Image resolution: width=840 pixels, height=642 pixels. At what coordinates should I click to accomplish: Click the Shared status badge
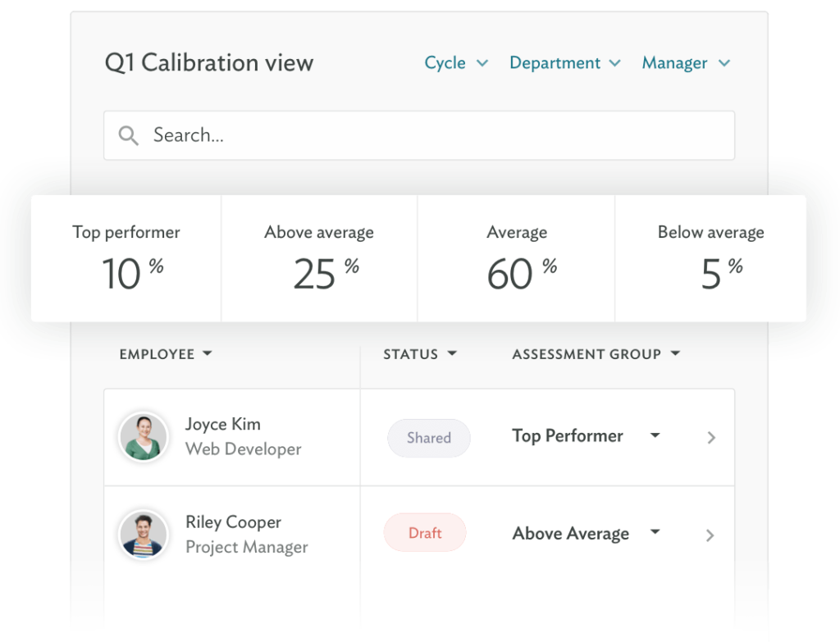coord(429,438)
